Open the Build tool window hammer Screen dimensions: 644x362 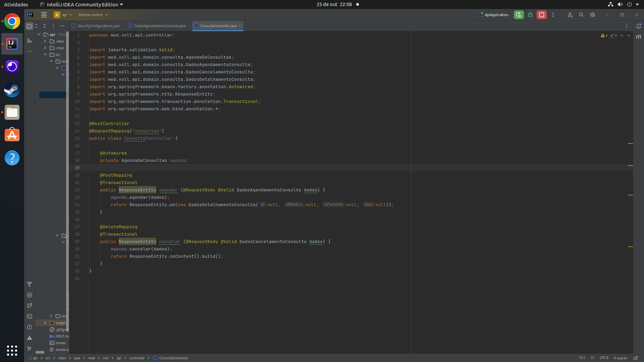point(30,284)
